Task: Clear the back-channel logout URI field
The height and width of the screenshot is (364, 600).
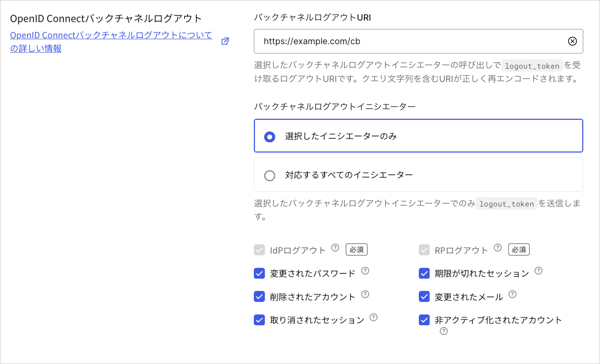Action: coord(572,41)
